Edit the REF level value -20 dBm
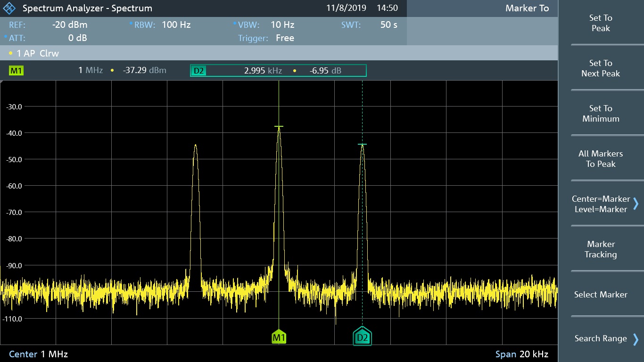The height and width of the screenshot is (362, 644). point(70,25)
